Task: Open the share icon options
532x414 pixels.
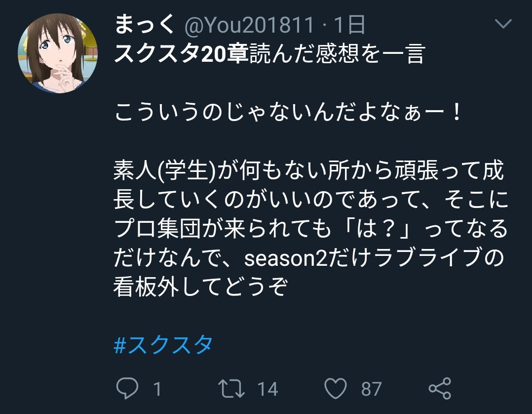Action: (x=440, y=388)
